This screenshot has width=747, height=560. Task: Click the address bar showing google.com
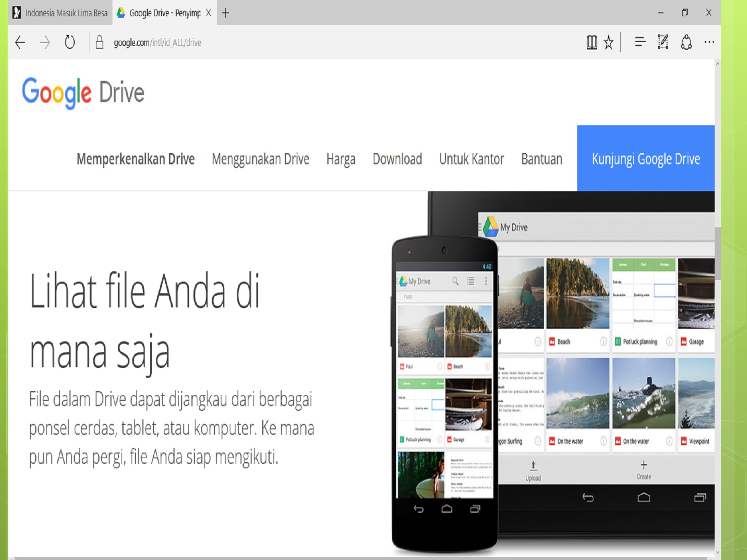[158, 42]
